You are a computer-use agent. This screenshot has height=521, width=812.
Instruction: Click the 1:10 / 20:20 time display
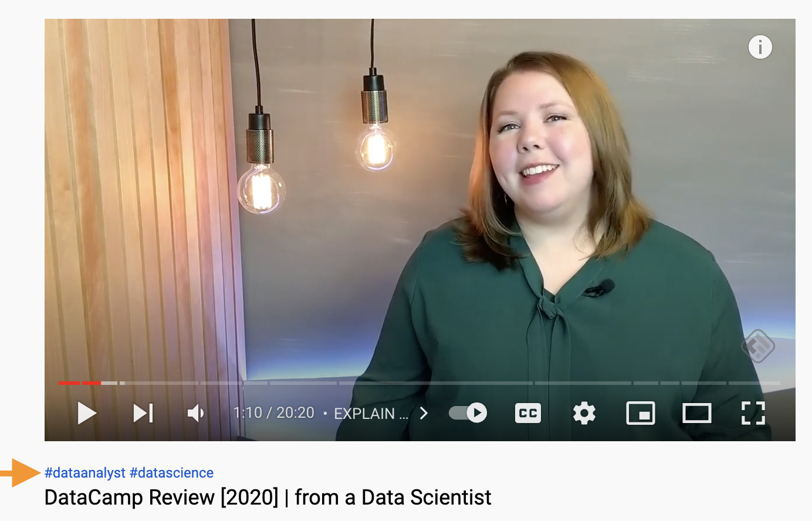pyautogui.click(x=274, y=413)
